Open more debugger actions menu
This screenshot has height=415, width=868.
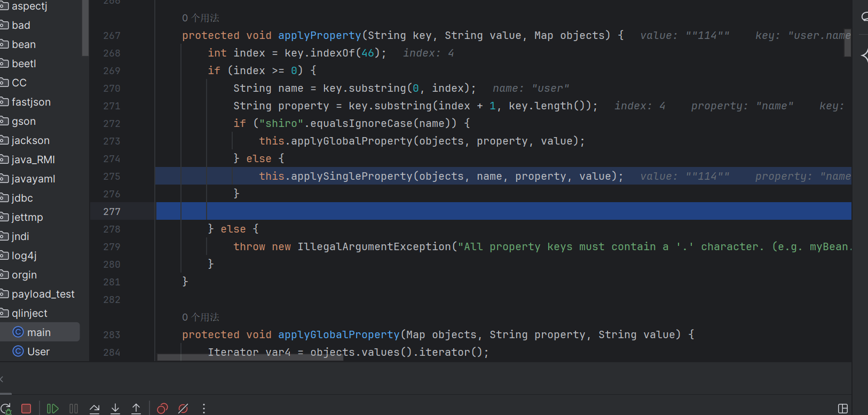coord(204,409)
